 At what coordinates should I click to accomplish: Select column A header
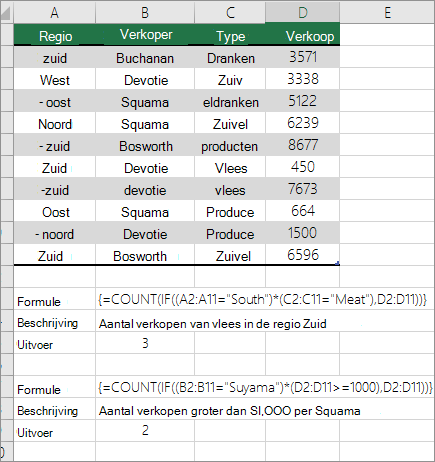pyautogui.click(x=55, y=13)
